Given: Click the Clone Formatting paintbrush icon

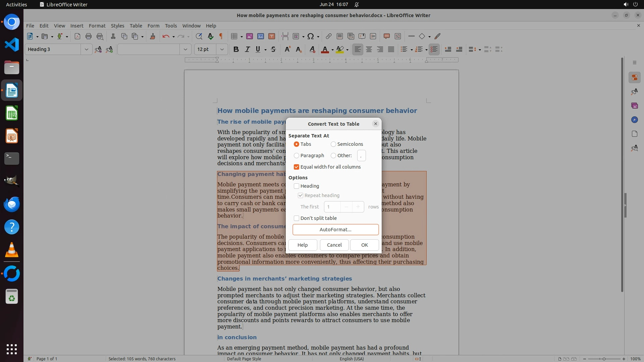Looking at the screenshot, I should pyautogui.click(x=153, y=36).
